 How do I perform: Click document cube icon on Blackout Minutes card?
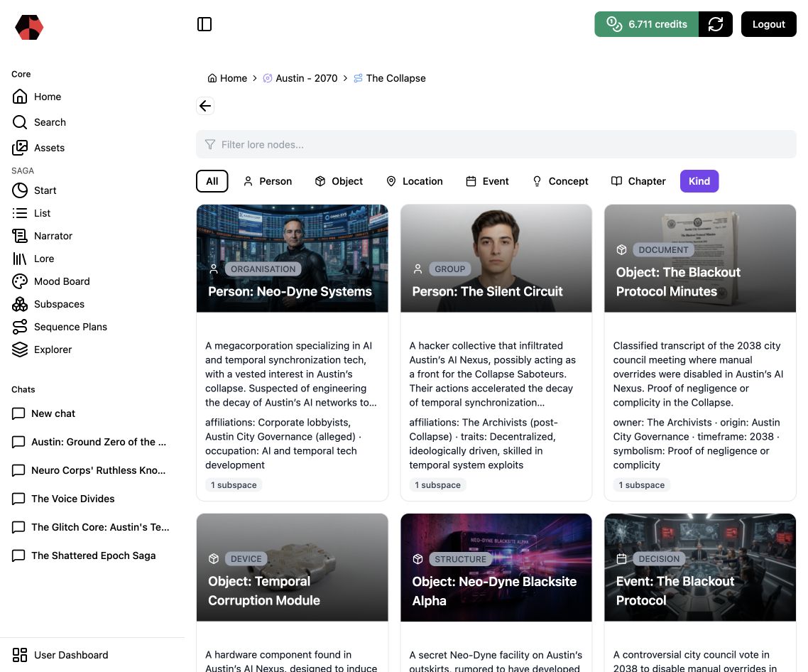coord(621,249)
